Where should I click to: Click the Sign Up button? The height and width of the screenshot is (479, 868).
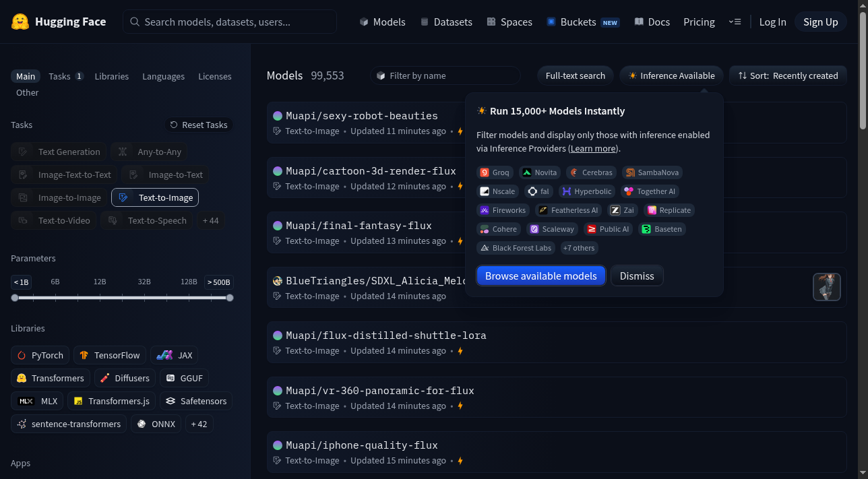(820, 22)
